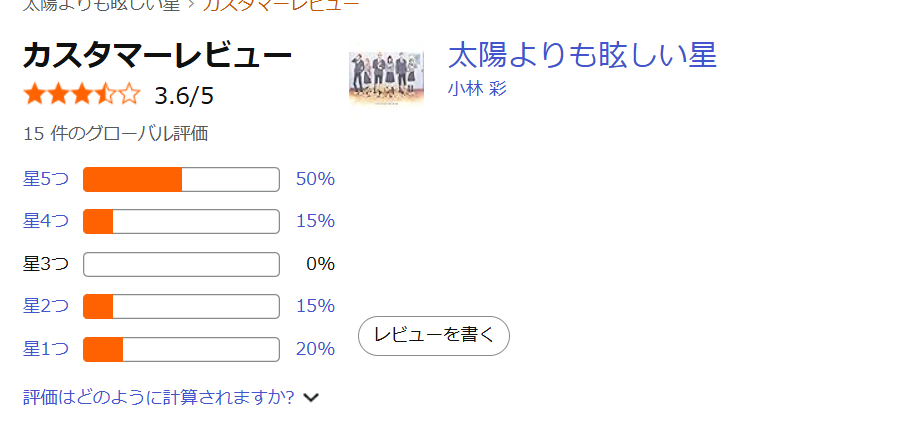
Task: Click the 4-star rating bar
Action: 181,222
